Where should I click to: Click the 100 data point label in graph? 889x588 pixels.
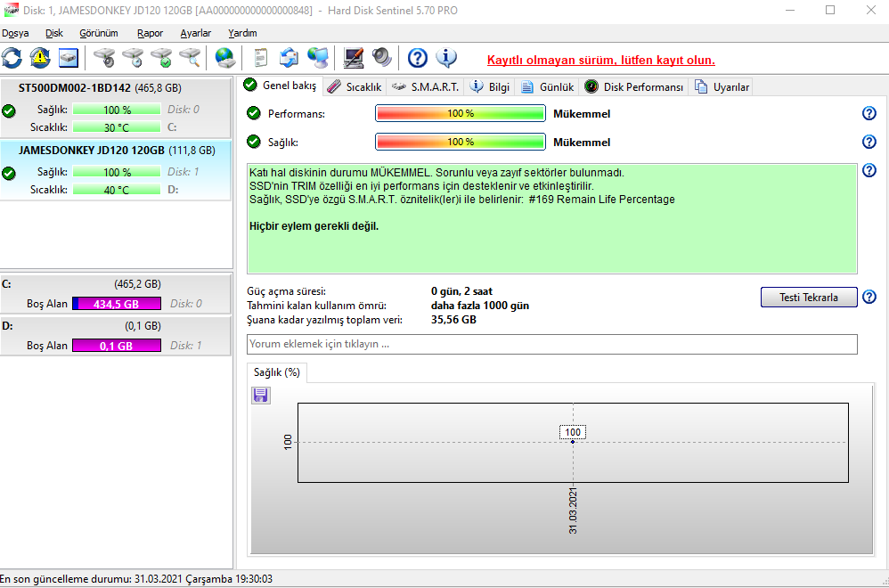(573, 432)
